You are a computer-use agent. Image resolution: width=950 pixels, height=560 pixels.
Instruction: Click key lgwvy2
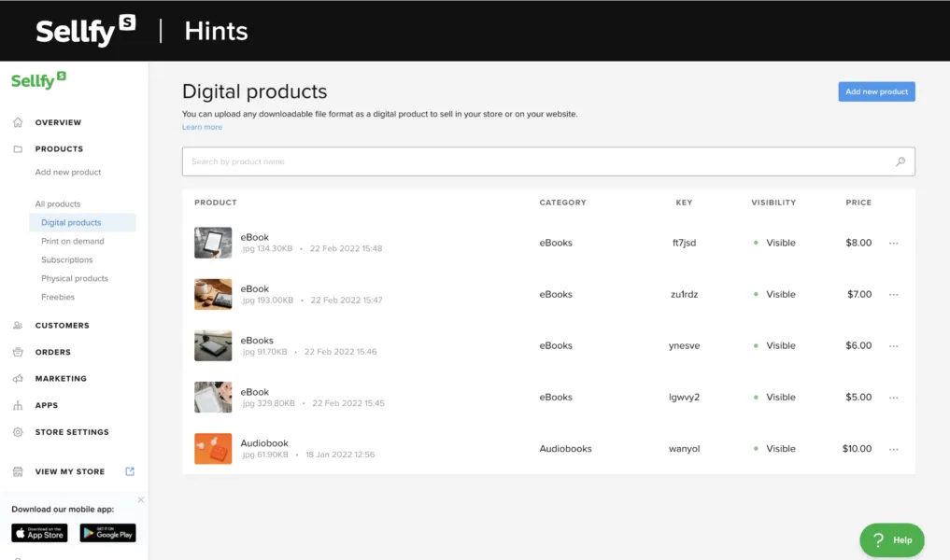(684, 398)
